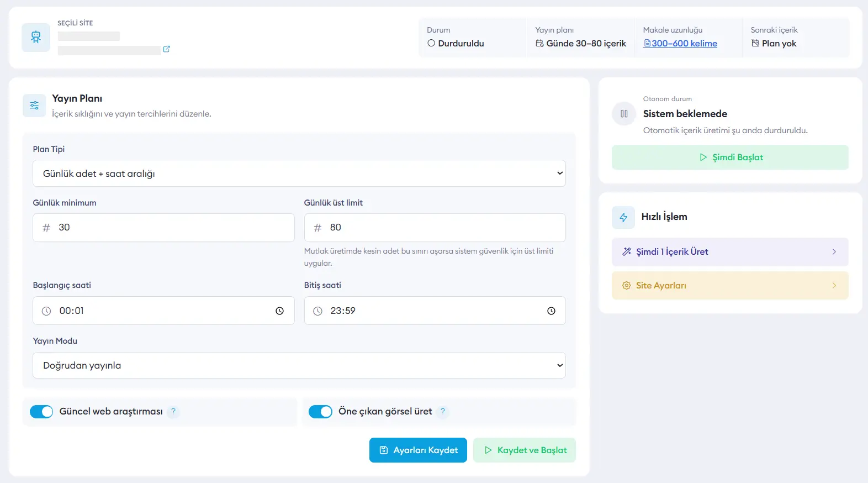Image resolution: width=868 pixels, height=483 pixels.
Task: Click the clock icon left of 00:01
Action: (46, 311)
